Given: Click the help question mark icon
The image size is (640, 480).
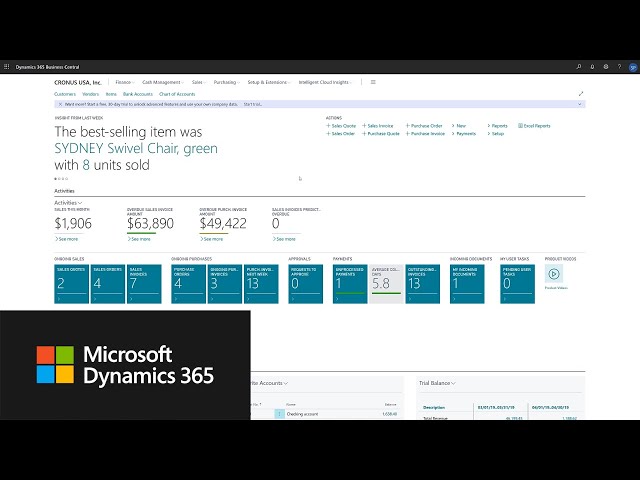Looking at the screenshot, I should [619, 67].
